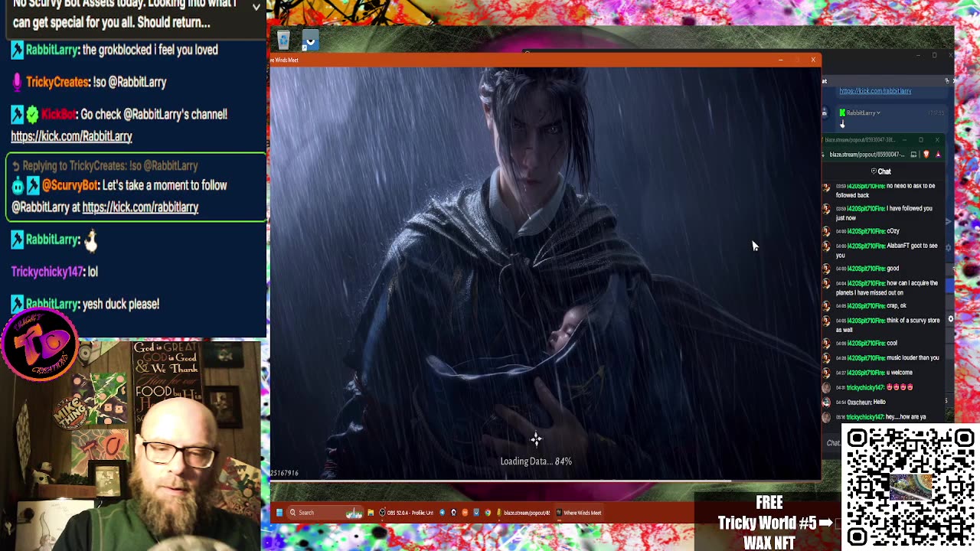Click Trickychicky147 username in chat overlay
This screenshot has width=980, height=551.
[x=47, y=272]
